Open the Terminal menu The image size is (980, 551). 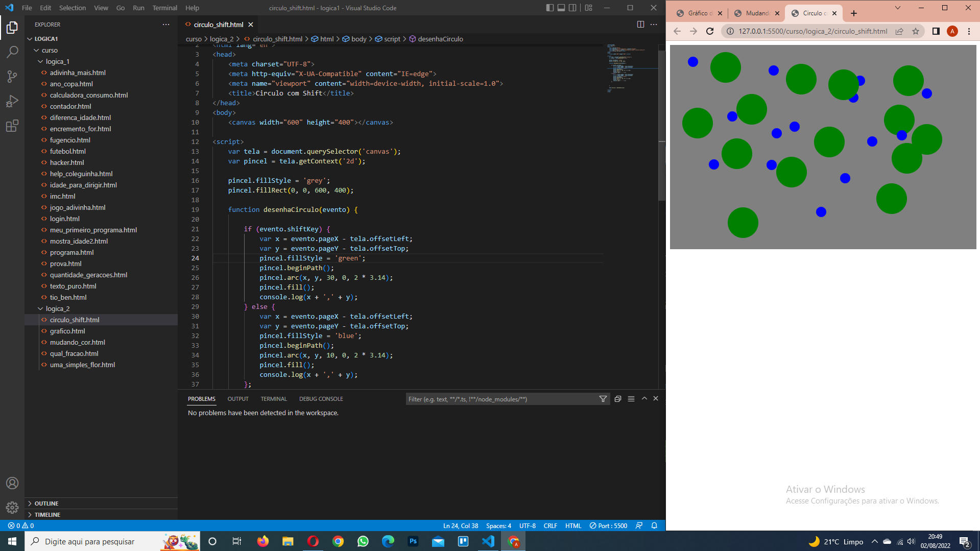coord(164,8)
